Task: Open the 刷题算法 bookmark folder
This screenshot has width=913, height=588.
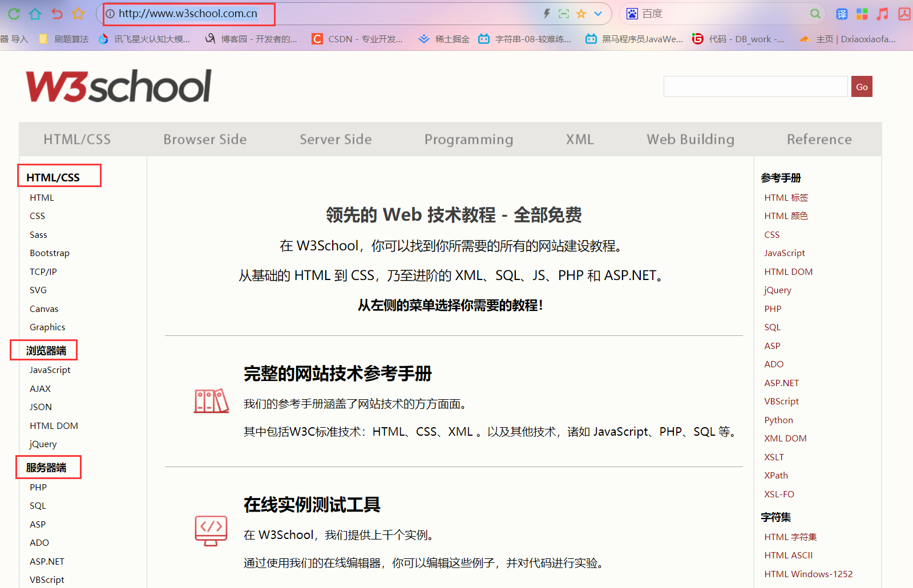Action: click(64, 39)
